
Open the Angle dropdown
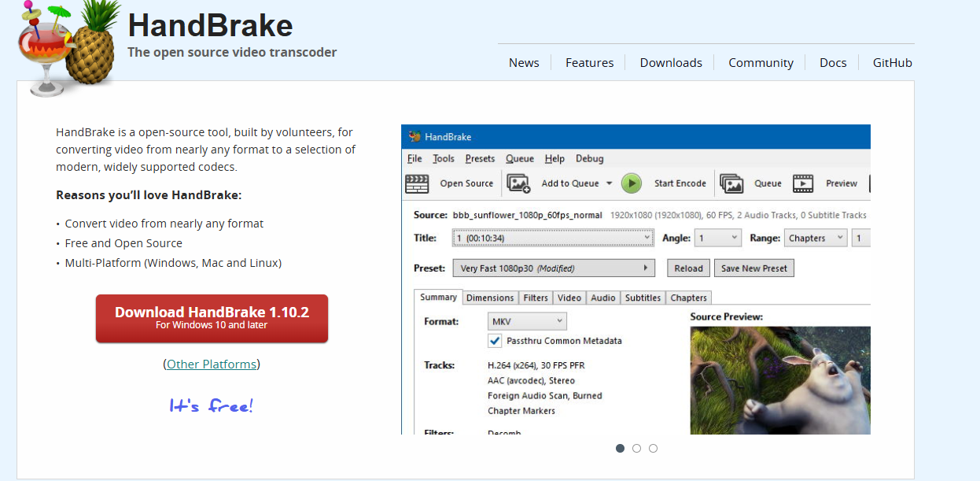(718, 238)
